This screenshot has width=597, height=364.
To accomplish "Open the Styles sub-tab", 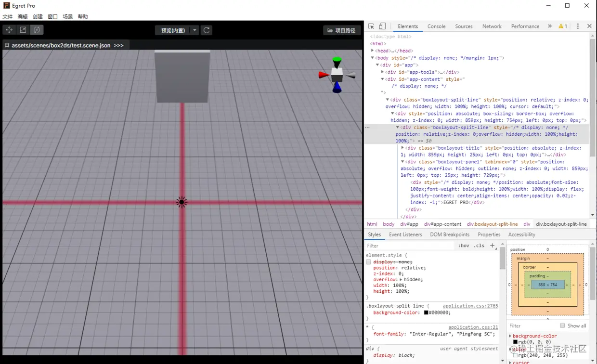I will pyautogui.click(x=375, y=234).
